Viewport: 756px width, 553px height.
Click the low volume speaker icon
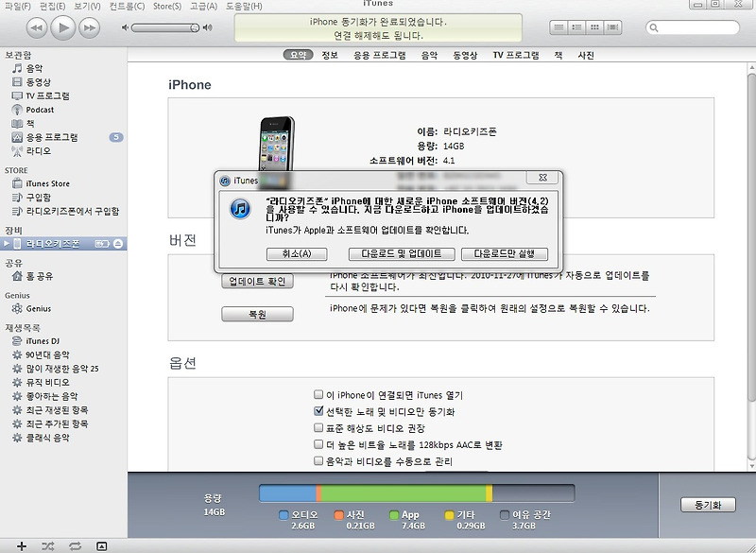pos(125,28)
